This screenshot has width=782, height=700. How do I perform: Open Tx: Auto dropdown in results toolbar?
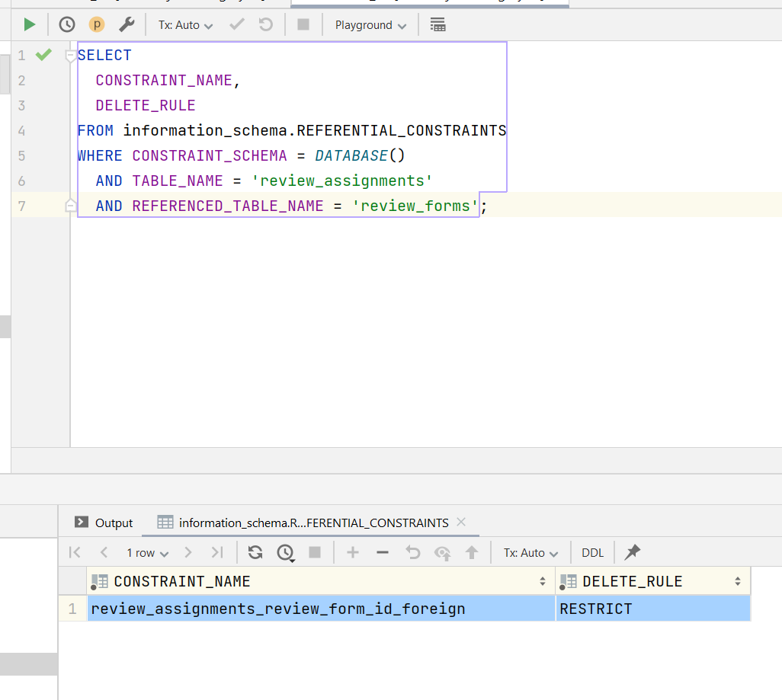[x=530, y=552]
